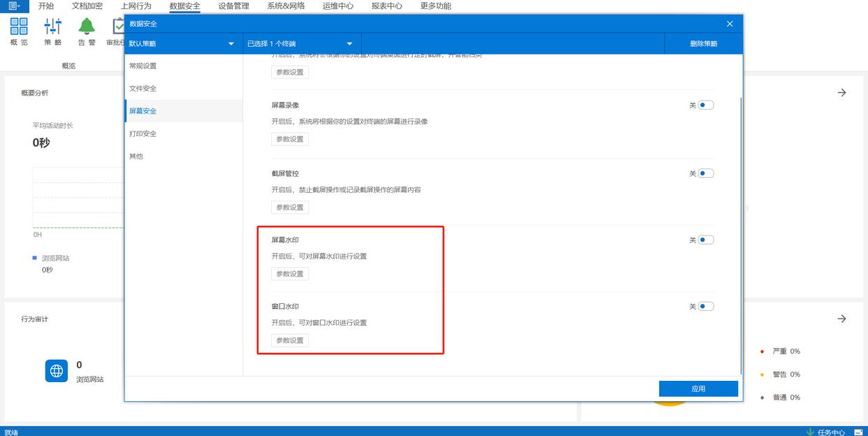Close the 数据安全 dialog with X

click(730, 24)
